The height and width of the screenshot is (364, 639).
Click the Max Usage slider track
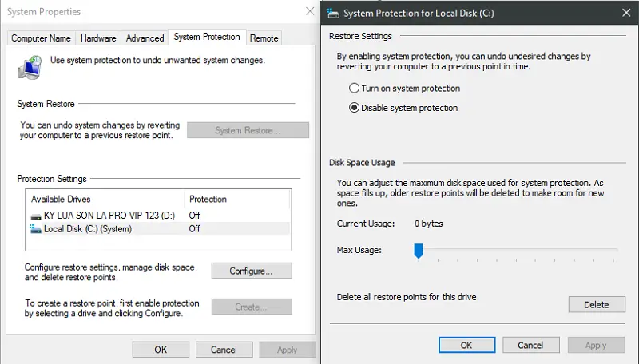click(518, 250)
